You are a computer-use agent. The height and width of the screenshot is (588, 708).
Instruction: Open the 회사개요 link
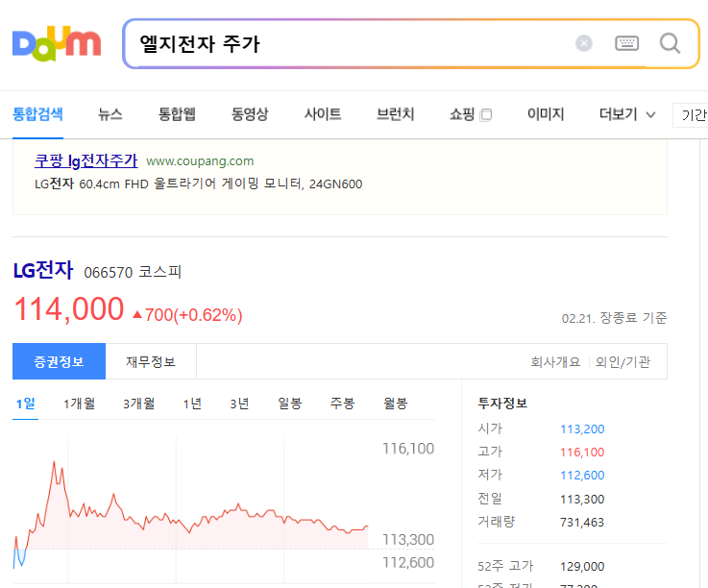coord(555,362)
